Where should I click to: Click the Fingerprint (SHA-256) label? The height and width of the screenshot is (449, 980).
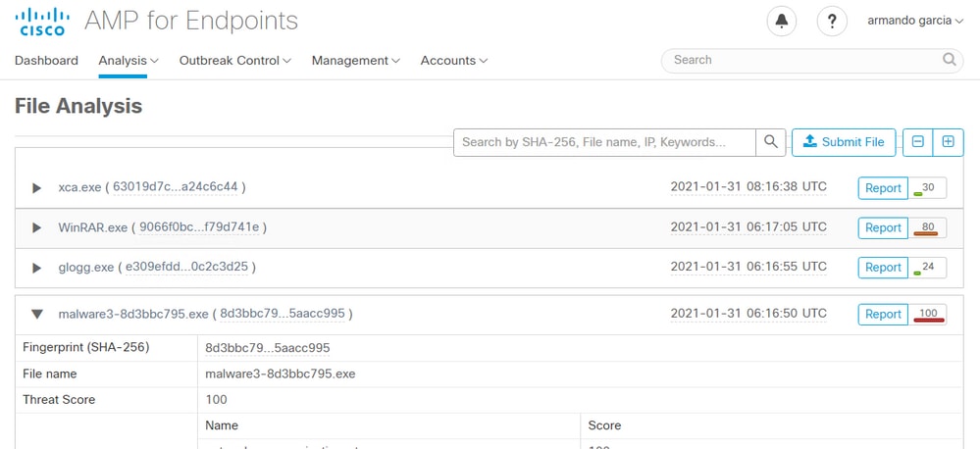[x=85, y=348]
